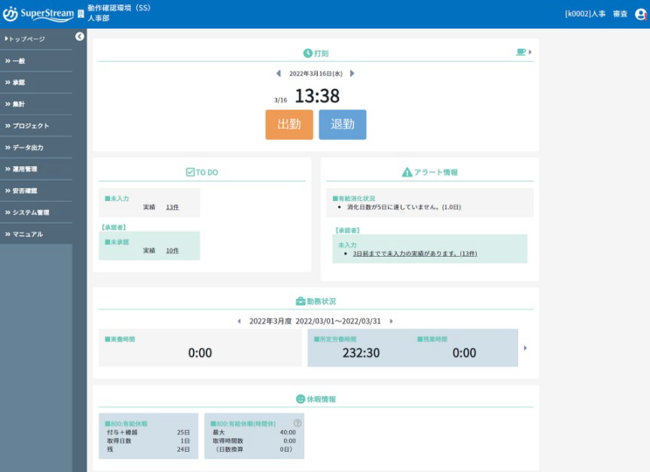Show the previous month in 勤務状況
This screenshot has width=650, height=473.
click(239, 321)
